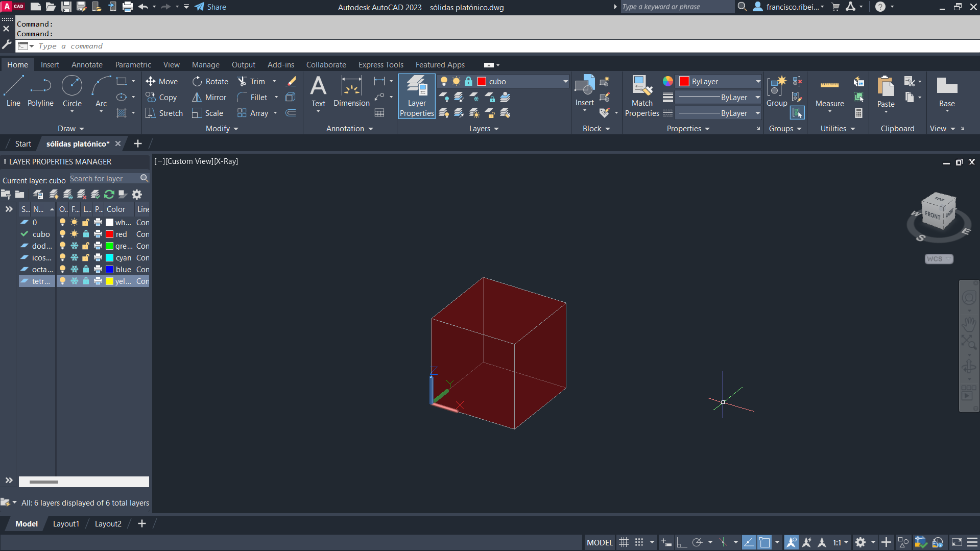The height and width of the screenshot is (551, 980).
Task: Switch to the Layout1 tab
Action: coord(66,524)
